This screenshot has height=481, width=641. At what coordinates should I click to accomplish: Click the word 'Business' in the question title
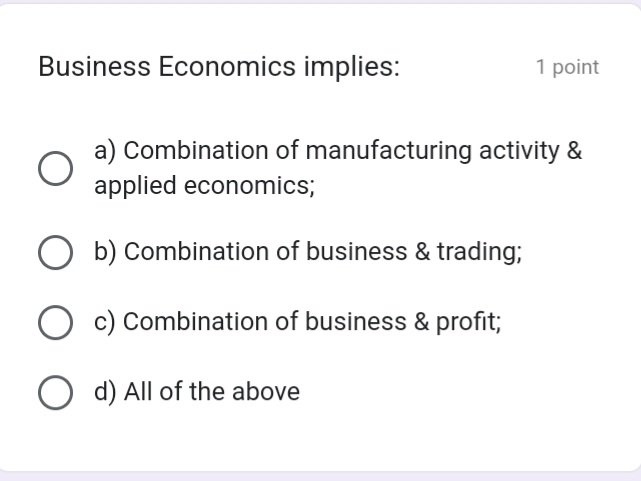(x=95, y=67)
